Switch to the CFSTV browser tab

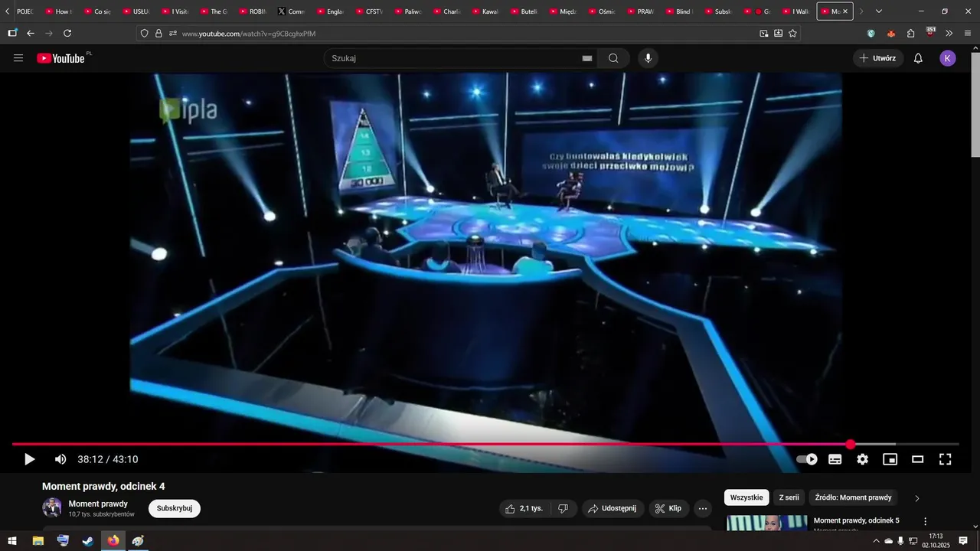point(369,11)
